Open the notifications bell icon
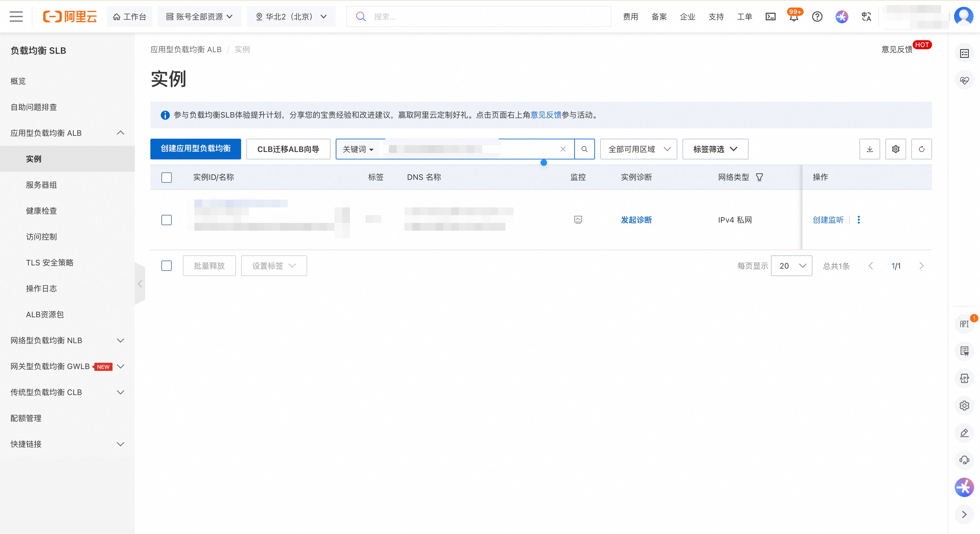Image resolution: width=980 pixels, height=534 pixels. click(794, 17)
